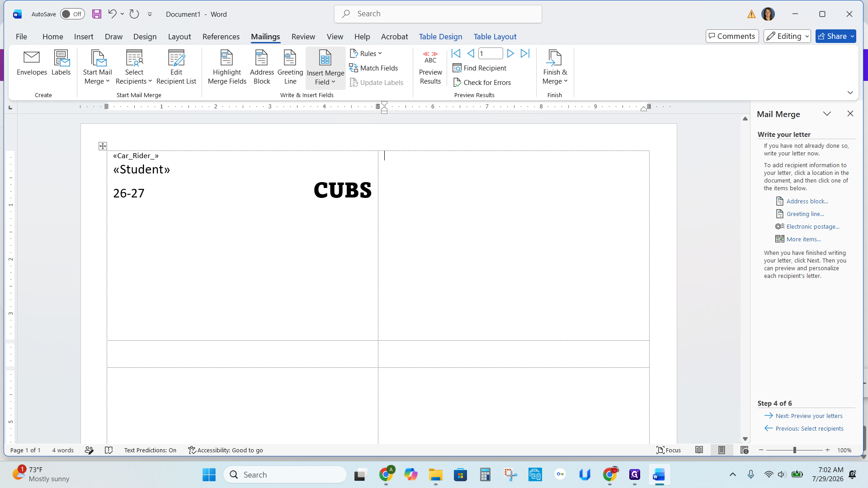Toggle Highlight Merge Fields
This screenshot has width=868, height=488.
pyautogui.click(x=227, y=67)
